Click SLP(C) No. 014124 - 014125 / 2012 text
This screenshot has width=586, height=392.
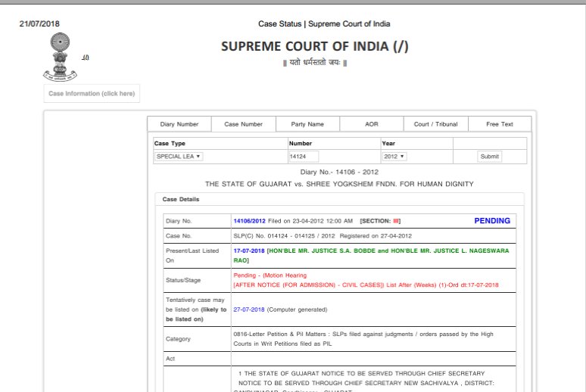point(284,236)
